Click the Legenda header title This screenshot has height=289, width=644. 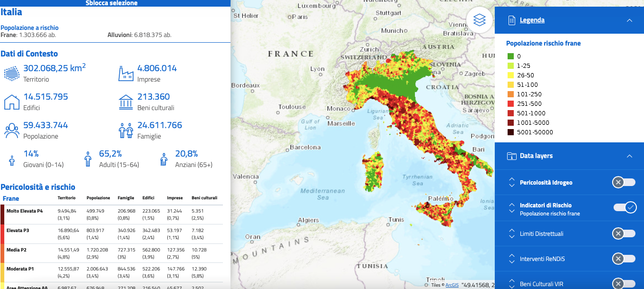coord(532,20)
